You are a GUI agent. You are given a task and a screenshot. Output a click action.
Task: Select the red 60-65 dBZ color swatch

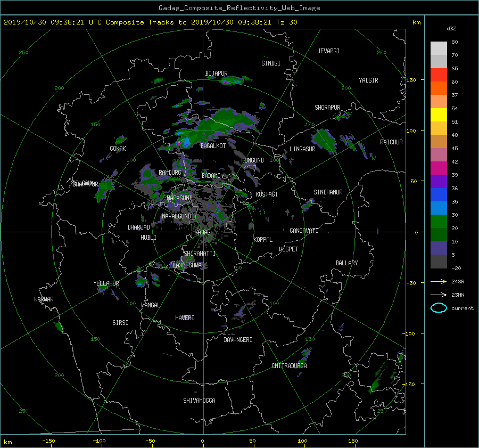(439, 75)
